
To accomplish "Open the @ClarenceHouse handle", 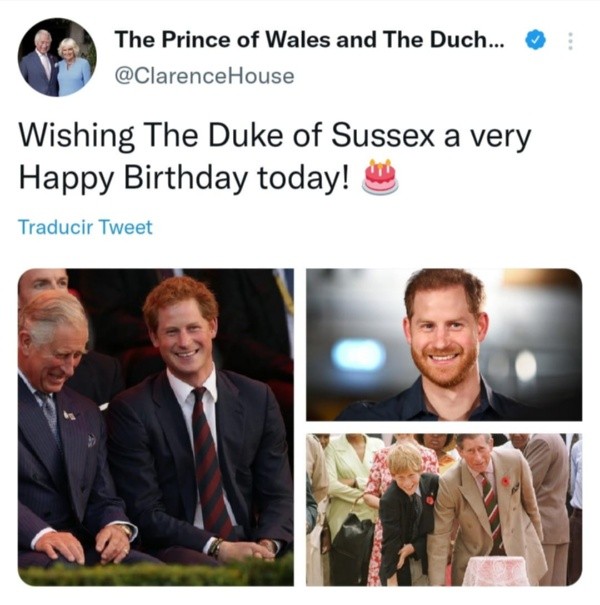I will point(205,76).
